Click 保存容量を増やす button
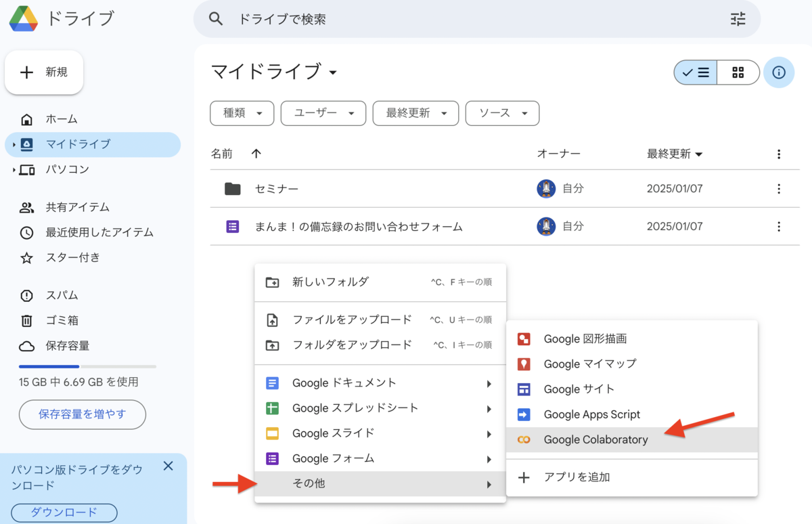Viewport: 812px width, 524px height. click(x=83, y=414)
